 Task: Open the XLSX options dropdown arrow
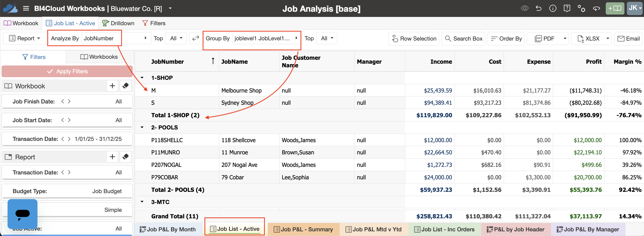click(x=608, y=39)
